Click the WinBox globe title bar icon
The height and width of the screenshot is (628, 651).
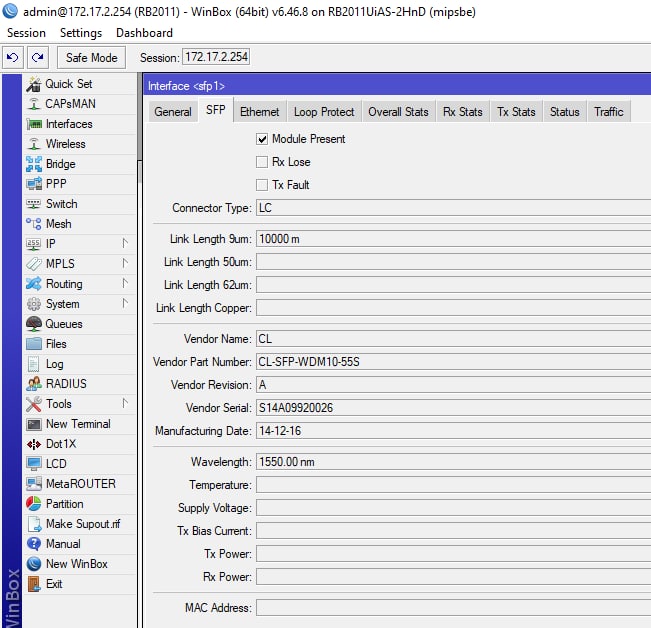point(10,11)
